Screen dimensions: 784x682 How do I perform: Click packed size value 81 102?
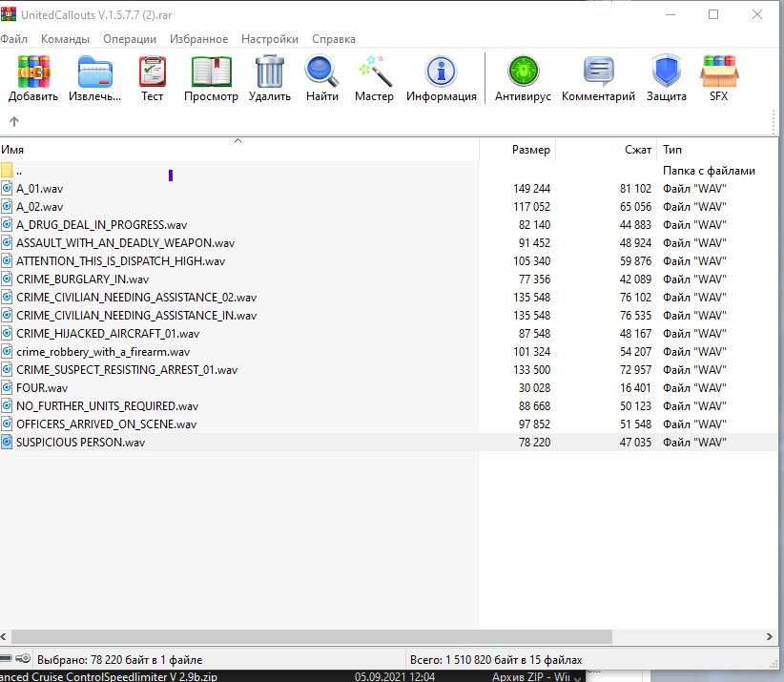pos(635,189)
